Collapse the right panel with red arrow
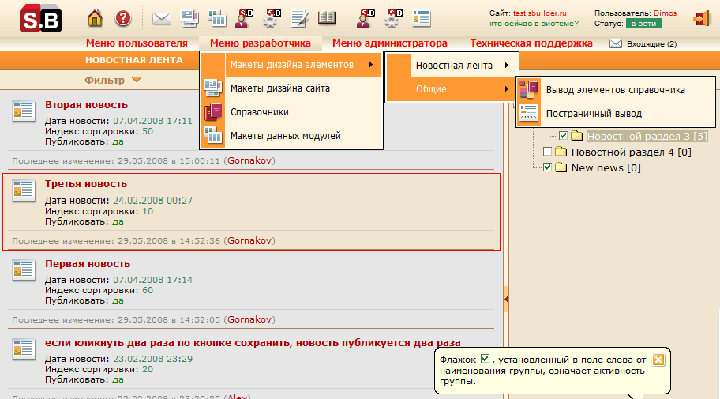The height and width of the screenshot is (399, 720). coord(506,299)
